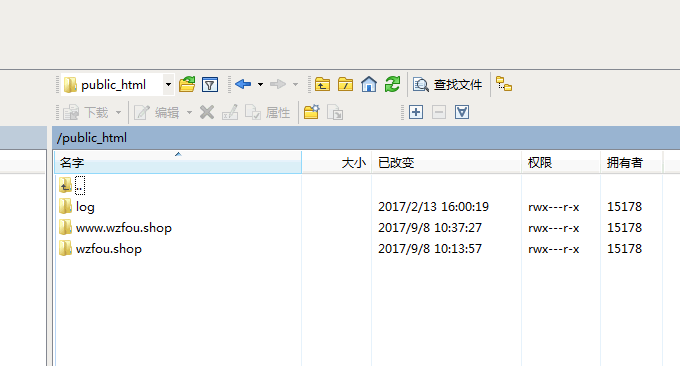
Task: Click the invert selection icon
Action: point(462,112)
